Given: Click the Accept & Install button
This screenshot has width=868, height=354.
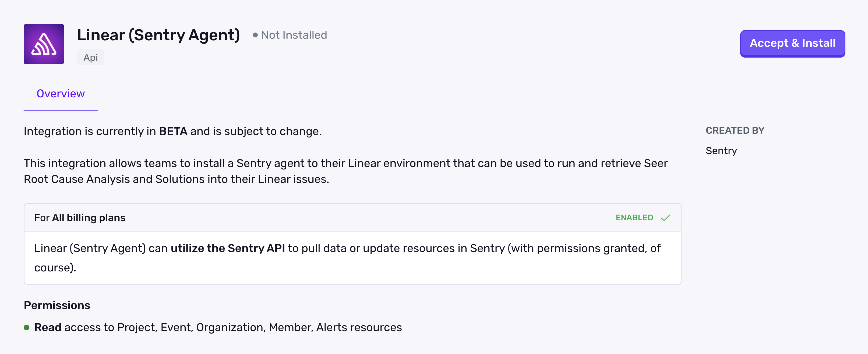Looking at the screenshot, I should pyautogui.click(x=792, y=43).
